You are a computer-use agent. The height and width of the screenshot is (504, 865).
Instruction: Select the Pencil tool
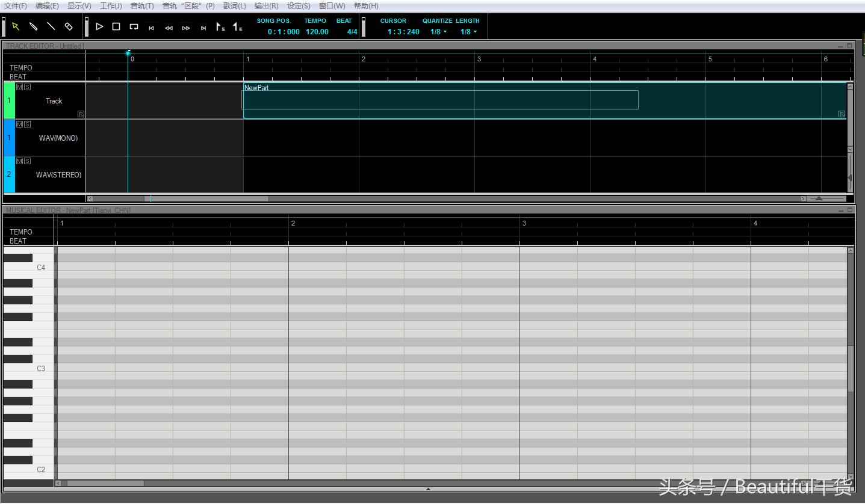34,26
